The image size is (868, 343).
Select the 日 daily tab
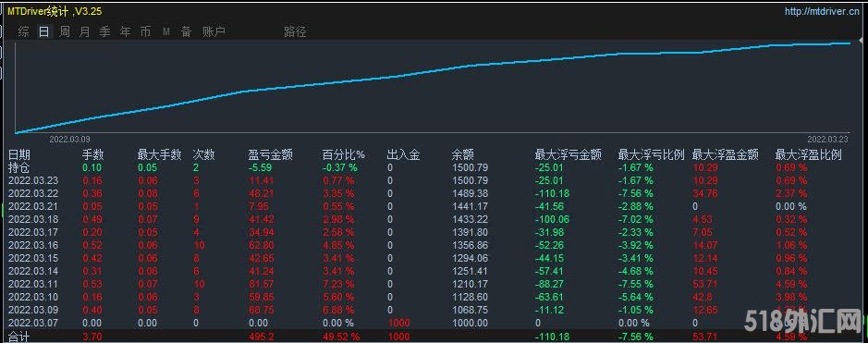pos(43,32)
